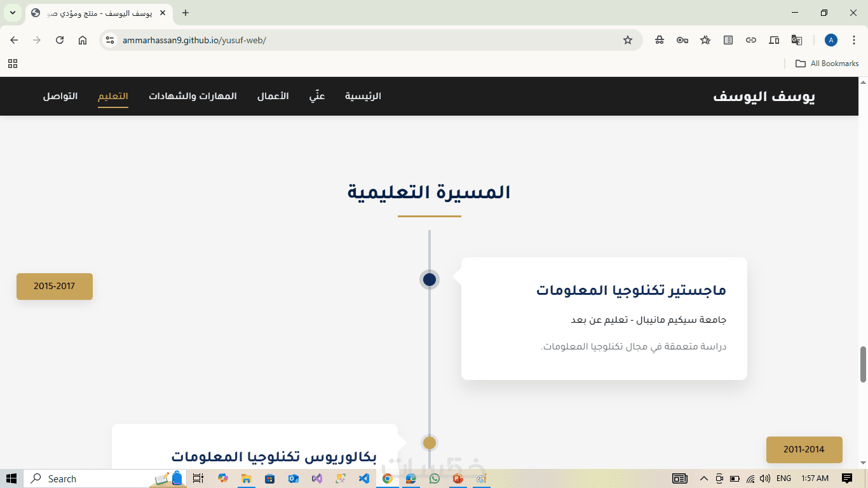
Task: Go to the الأعمال nav item
Action: pos(273,96)
